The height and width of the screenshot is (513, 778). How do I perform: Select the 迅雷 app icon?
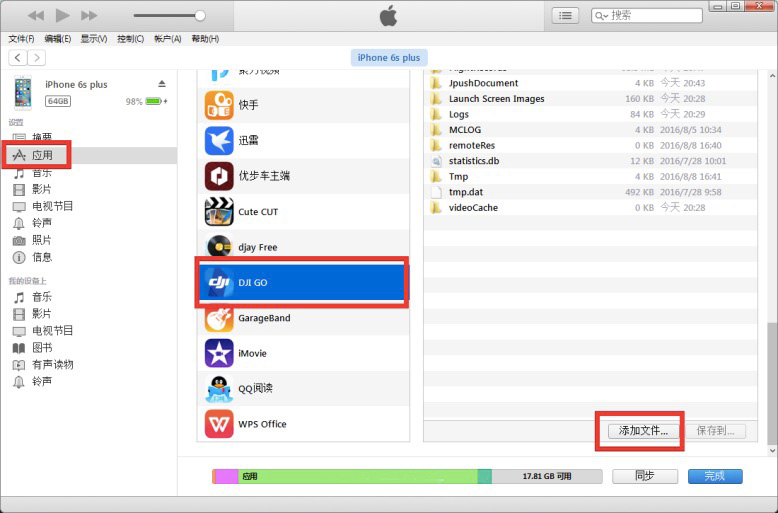pos(219,140)
